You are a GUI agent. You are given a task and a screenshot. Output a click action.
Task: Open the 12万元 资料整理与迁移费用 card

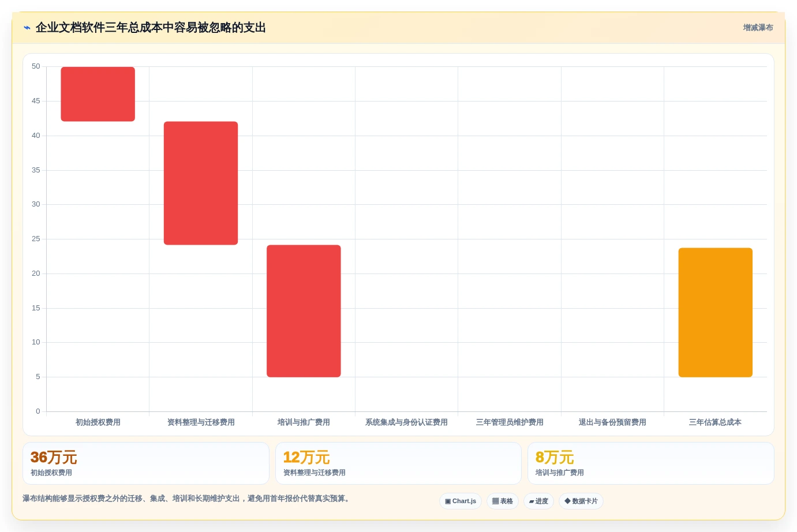pyautogui.click(x=398, y=463)
